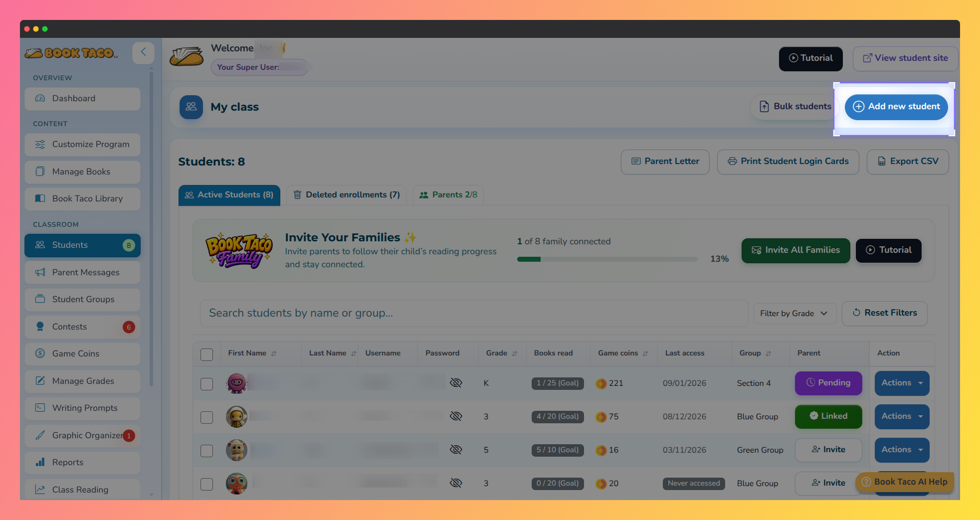Check the box for Green Group student

(206, 451)
